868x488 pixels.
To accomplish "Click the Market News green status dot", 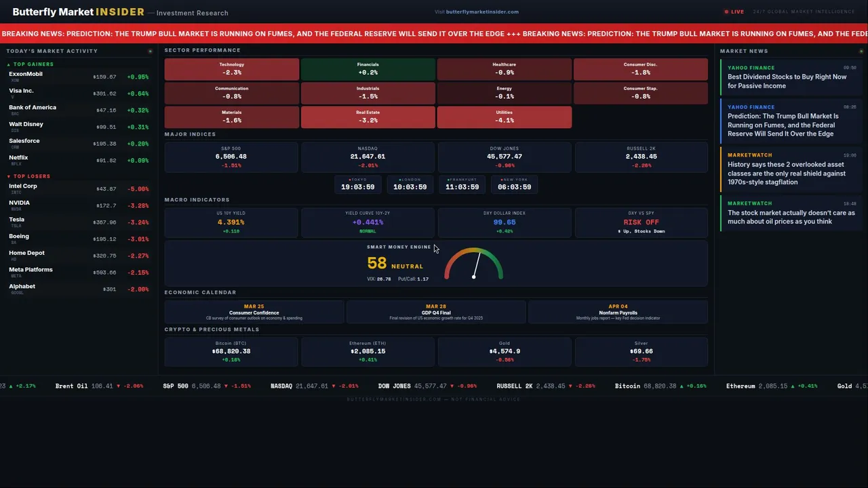I will click(862, 51).
